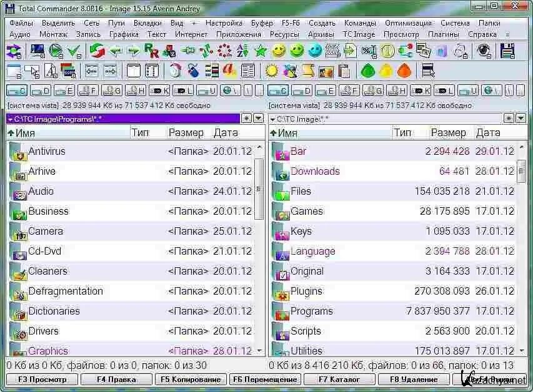The height and width of the screenshot is (392, 533).
Task: Click the F3 Просмотр button
Action: coord(42,380)
